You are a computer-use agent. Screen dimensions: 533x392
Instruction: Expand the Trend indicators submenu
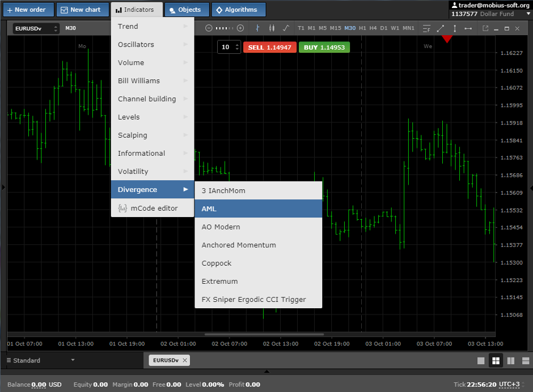[153, 27]
